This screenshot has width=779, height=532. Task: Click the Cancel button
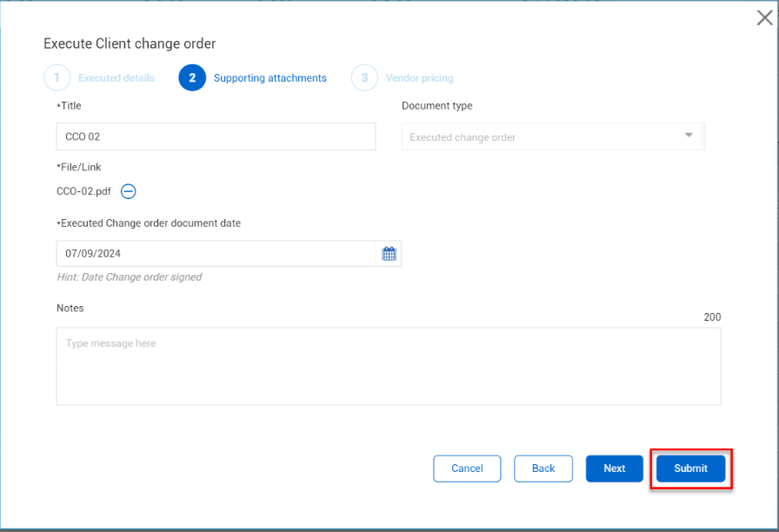click(x=467, y=469)
